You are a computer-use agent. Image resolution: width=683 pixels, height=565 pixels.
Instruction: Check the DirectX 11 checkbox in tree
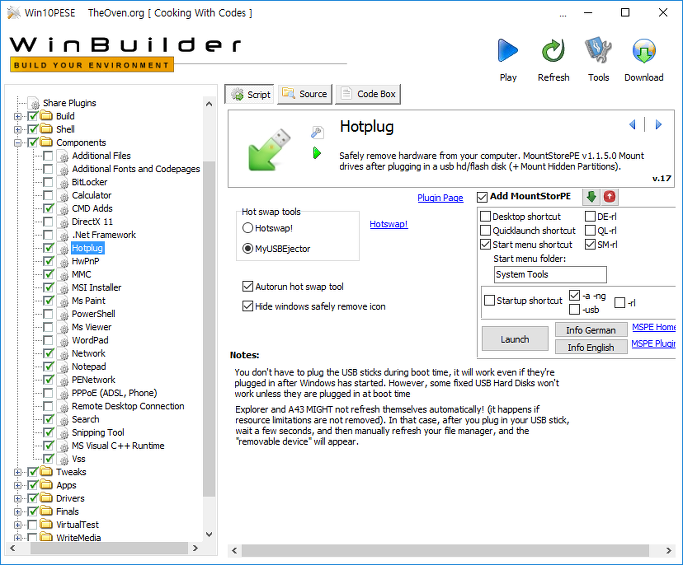[x=48, y=221]
